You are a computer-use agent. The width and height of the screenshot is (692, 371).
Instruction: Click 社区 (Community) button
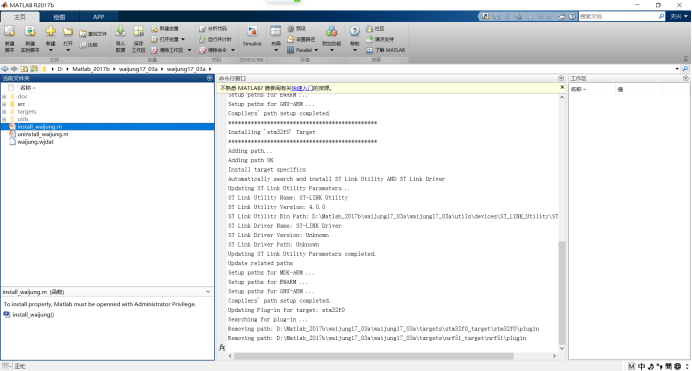click(375, 28)
